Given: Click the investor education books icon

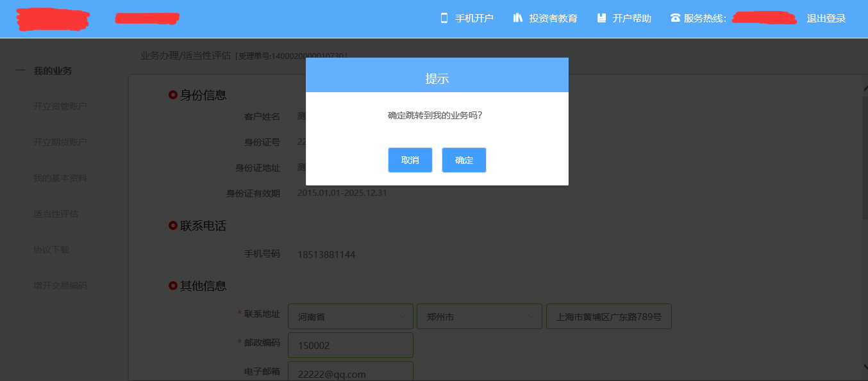Looking at the screenshot, I should click(x=518, y=18).
